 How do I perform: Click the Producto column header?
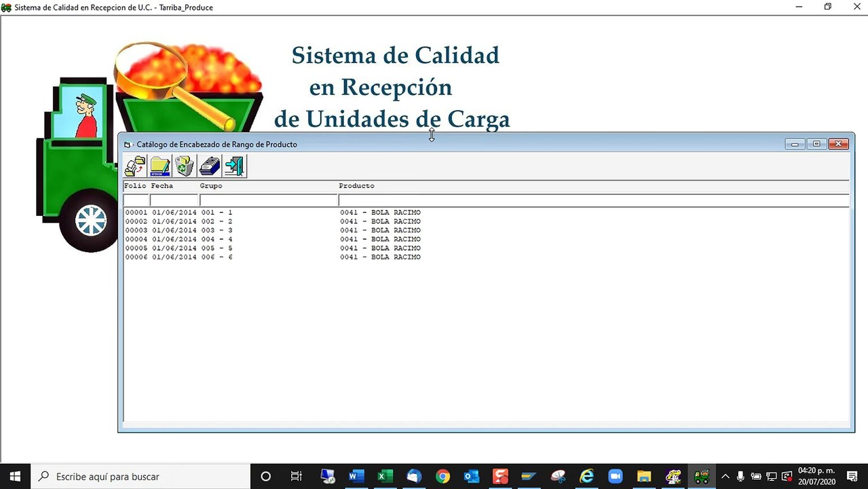click(x=356, y=186)
